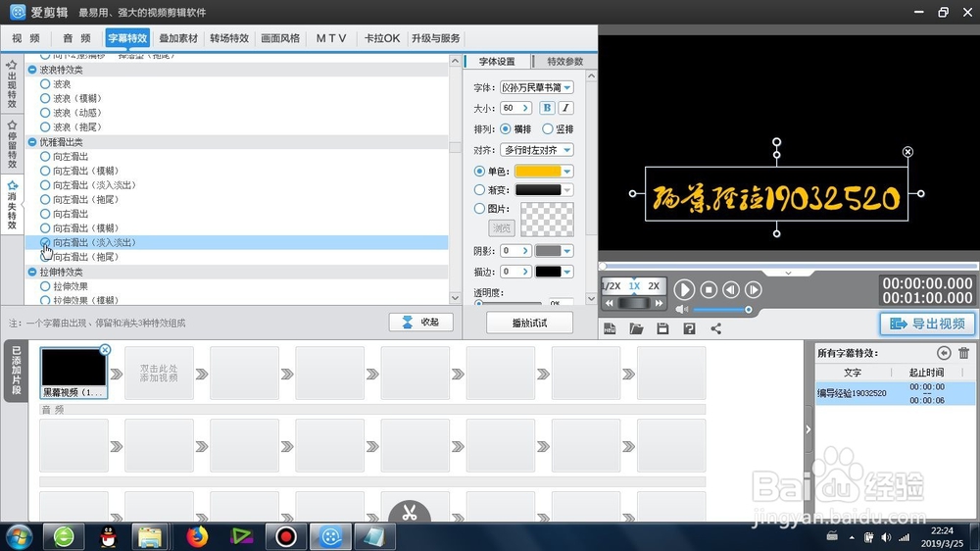980x551 pixels.
Task: Click the 播放试试 preview button
Action: (529, 323)
